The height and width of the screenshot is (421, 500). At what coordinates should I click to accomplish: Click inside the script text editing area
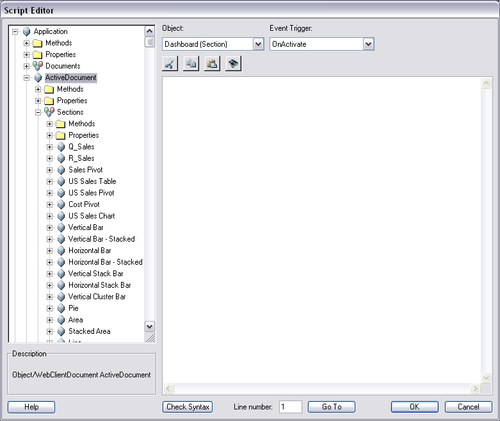click(321, 230)
